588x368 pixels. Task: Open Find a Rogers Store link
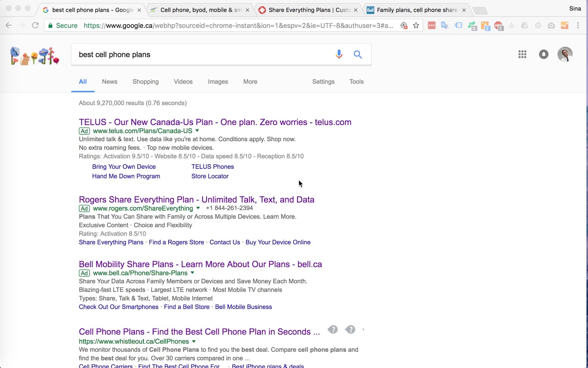click(x=176, y=242)
